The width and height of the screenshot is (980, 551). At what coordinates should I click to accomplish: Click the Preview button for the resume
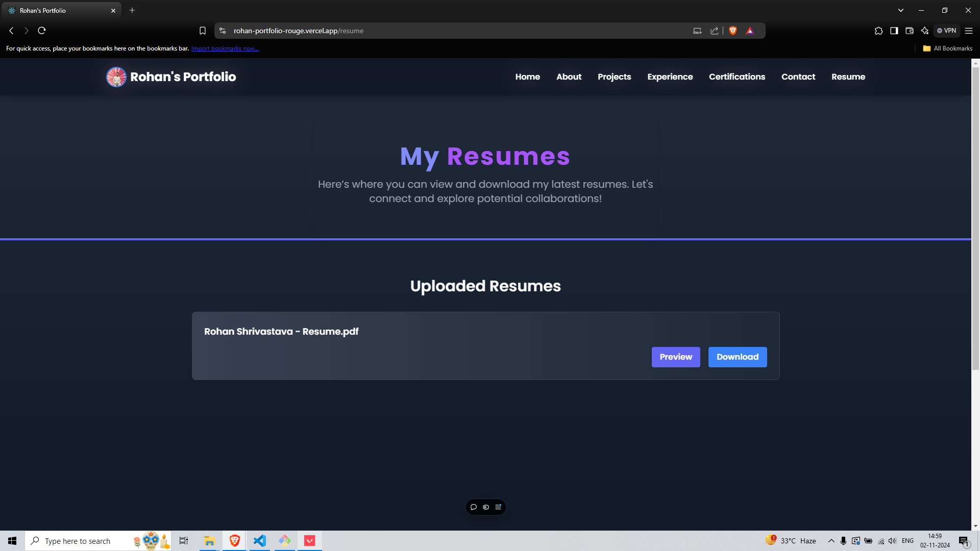[675, 357]
